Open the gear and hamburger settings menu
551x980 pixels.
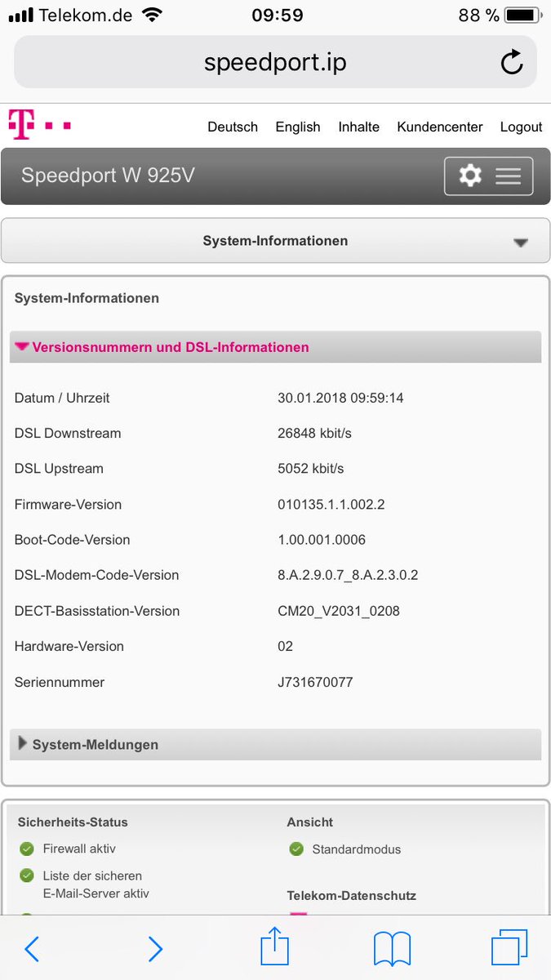[488, 176]
